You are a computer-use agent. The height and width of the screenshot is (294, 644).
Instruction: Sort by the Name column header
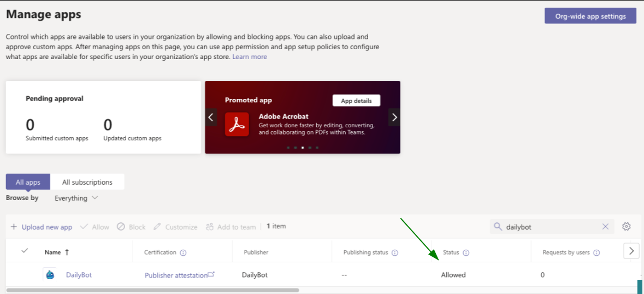click(x=52, y=252)
